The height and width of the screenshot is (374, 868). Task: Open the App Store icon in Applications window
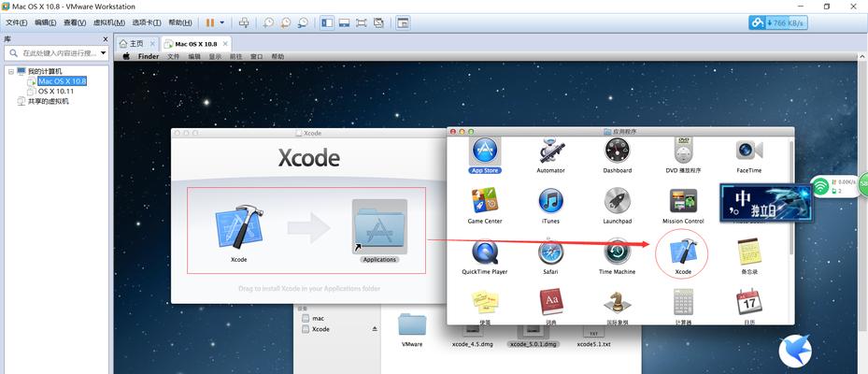click(485, 151)
